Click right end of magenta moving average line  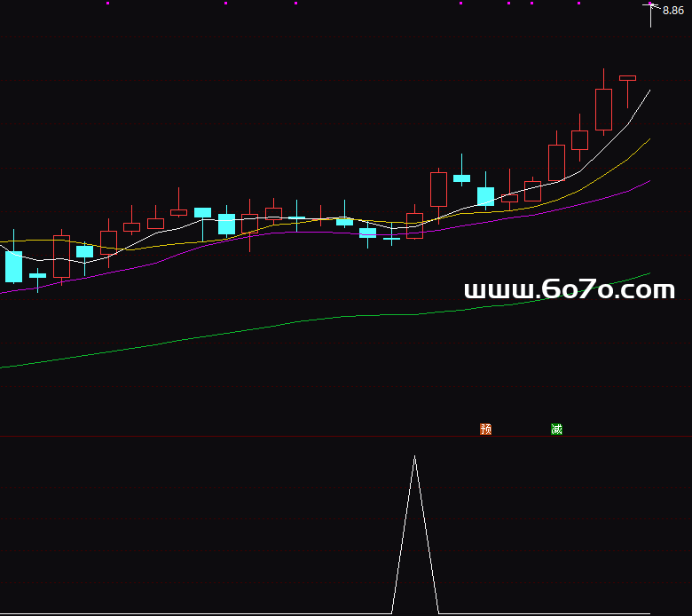(x=649, y=181)
